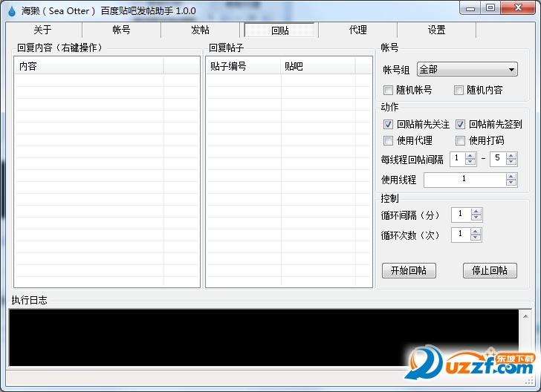
Task: Click inside the black 执行日志 log area
Action: click(x=264, y=338)
